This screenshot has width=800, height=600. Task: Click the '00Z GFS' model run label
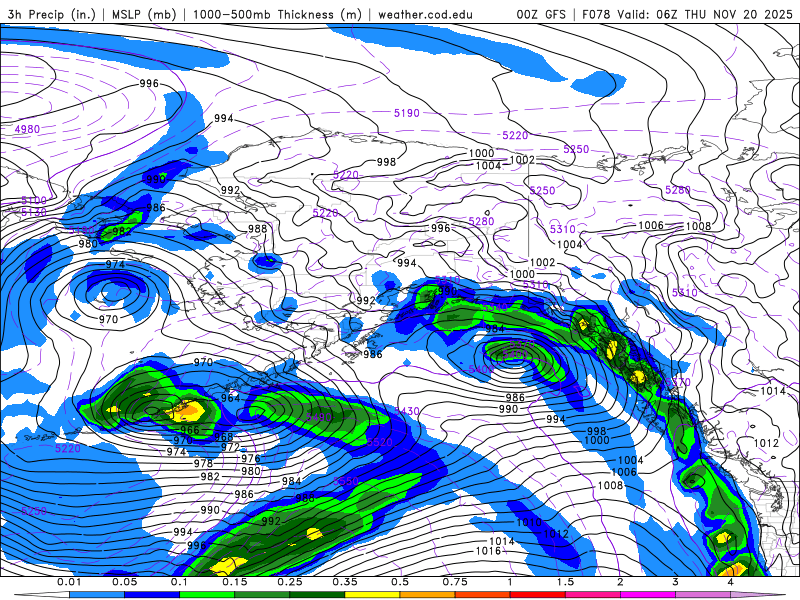click(541, 14)
